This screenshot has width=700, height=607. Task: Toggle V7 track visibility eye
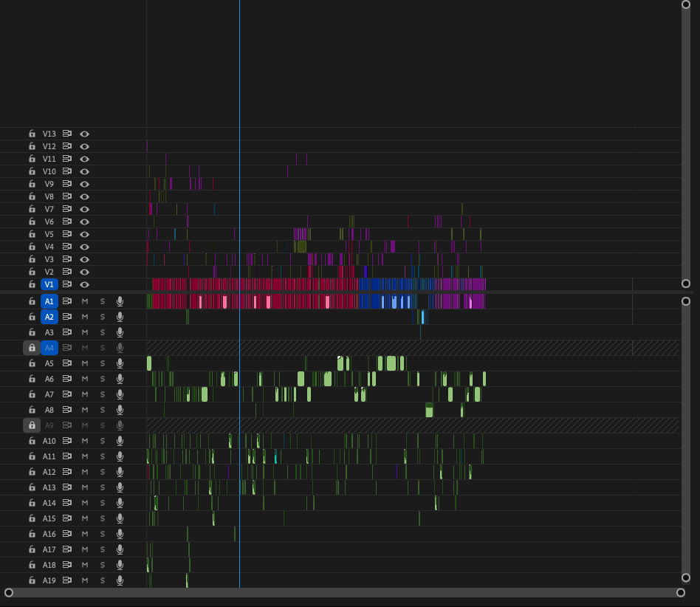[x=84, y=209]
